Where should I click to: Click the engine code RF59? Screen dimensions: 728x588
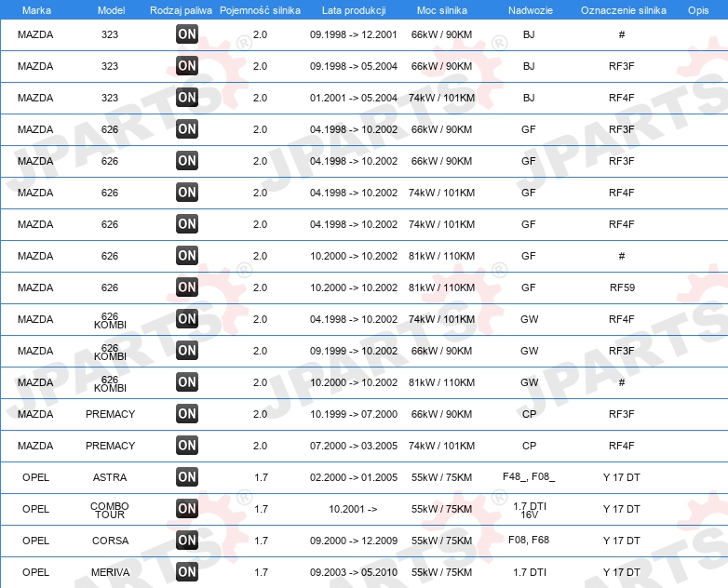point(622,287)
